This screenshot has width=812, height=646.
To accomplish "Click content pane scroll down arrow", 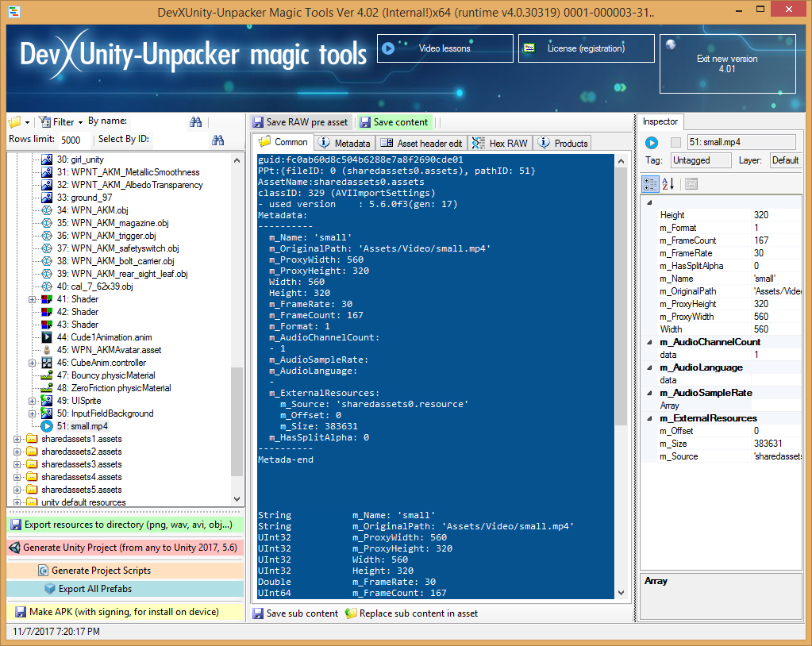I will (x=621, y=593).
